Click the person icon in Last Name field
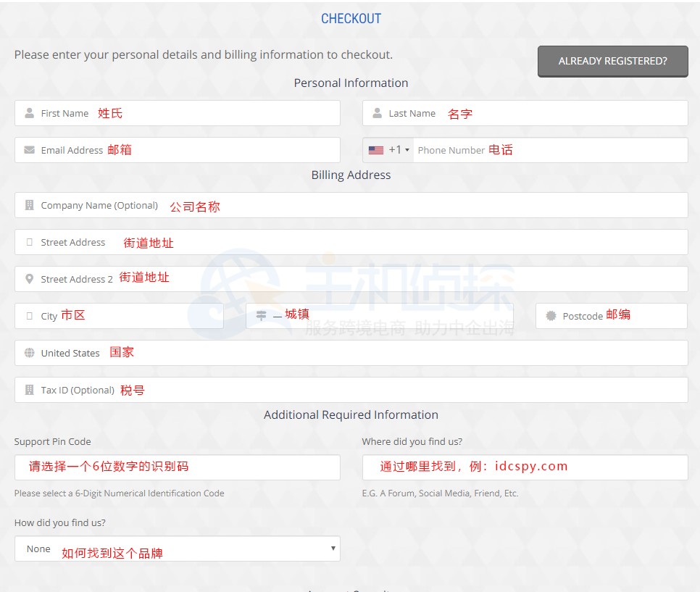The width and height of the screenshot is (700, 592). (377, 113)
